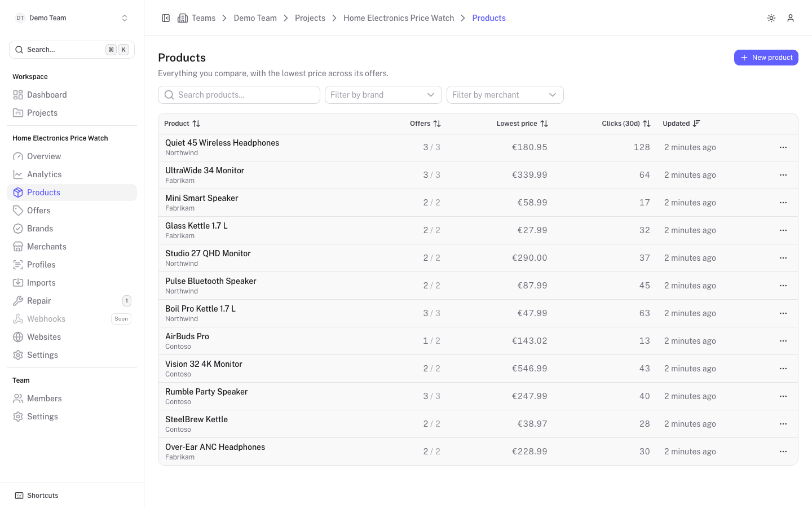Open actions menu for Mini Smart Speaker
Viewport: 812px width, 508px height.
783,203
